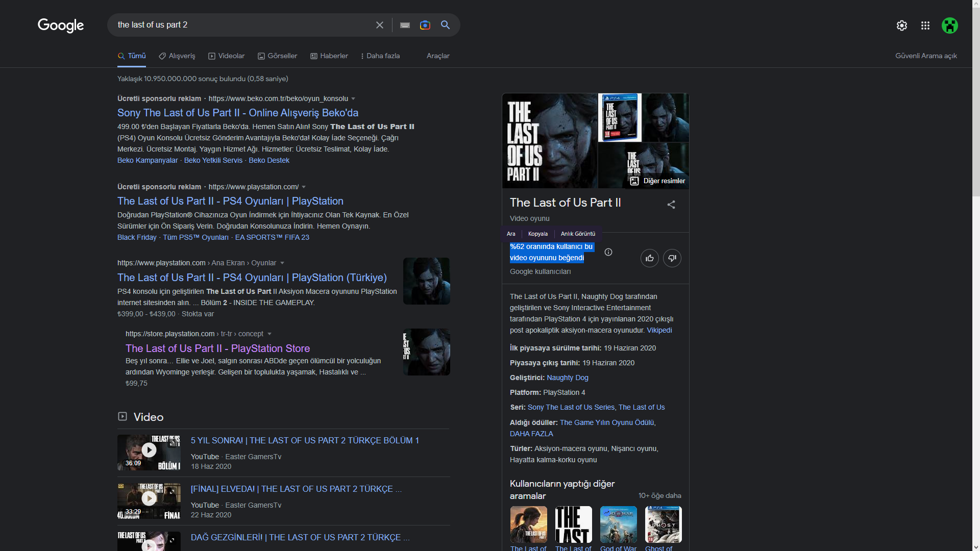Open the on-screen keyboard icon
Screen dimensions: 980x551
pyautogui.click(x=405, y=25)
